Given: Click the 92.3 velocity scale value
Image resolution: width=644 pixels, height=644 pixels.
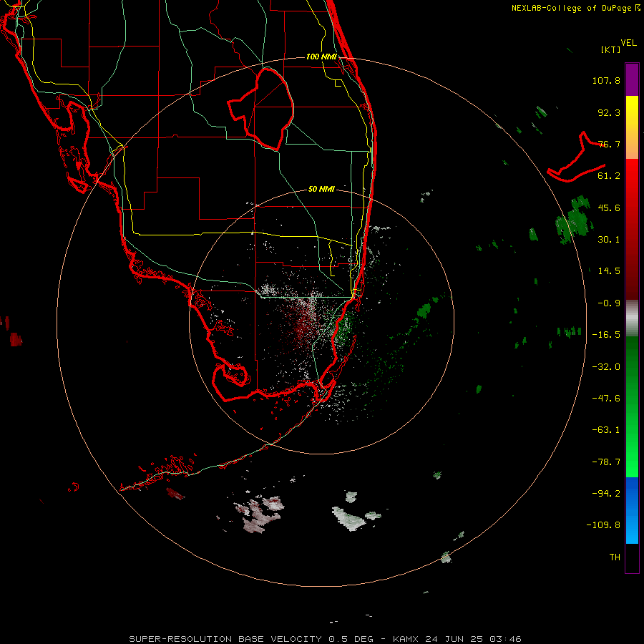Looking at the screenshot, I should pos(609,112).
